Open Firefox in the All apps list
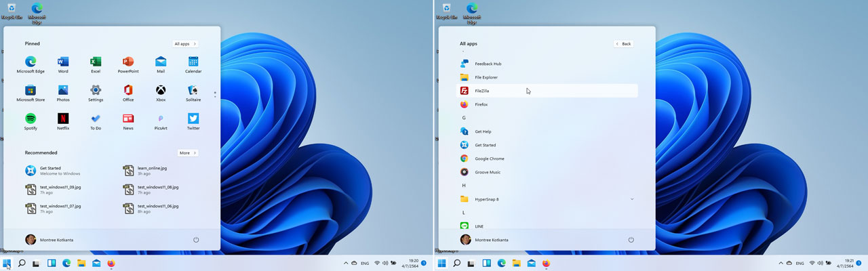 pyautogui.click(x=548, y=104)
